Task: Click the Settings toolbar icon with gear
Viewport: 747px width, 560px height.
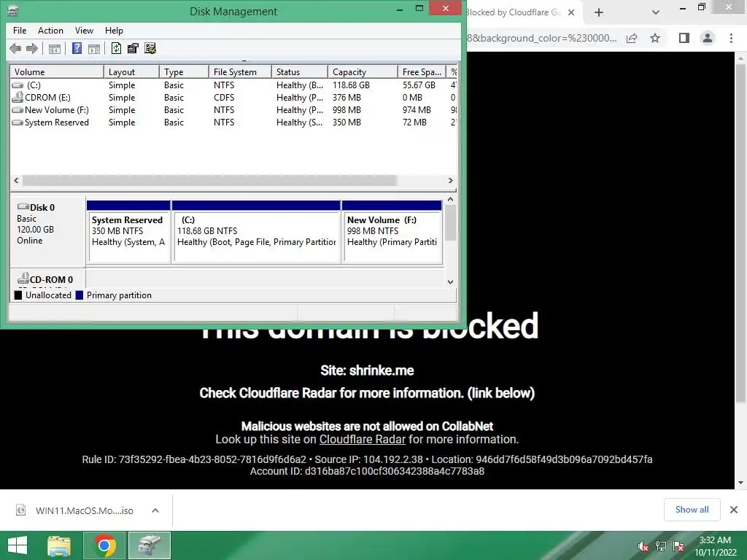Action: point(150,48)
